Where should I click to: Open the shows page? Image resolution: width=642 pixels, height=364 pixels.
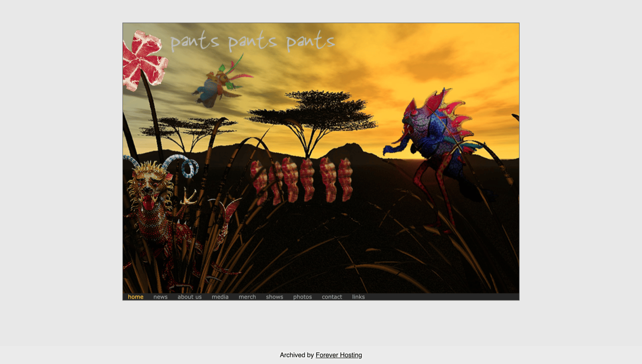[274, 297]
